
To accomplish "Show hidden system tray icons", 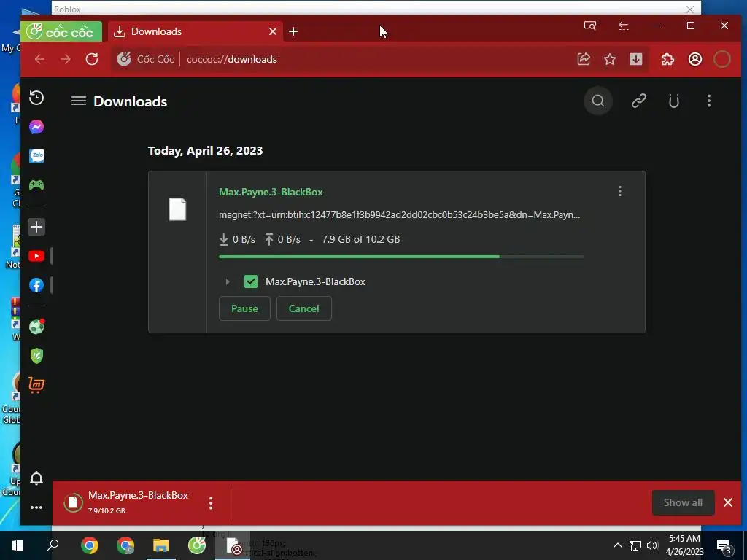I will click(x=617, y=545).
